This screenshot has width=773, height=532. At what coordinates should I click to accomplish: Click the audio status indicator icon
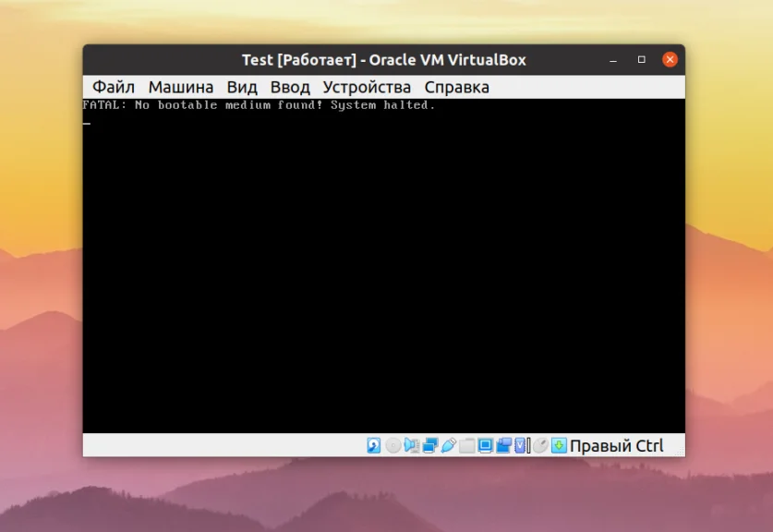coord(410,445)
